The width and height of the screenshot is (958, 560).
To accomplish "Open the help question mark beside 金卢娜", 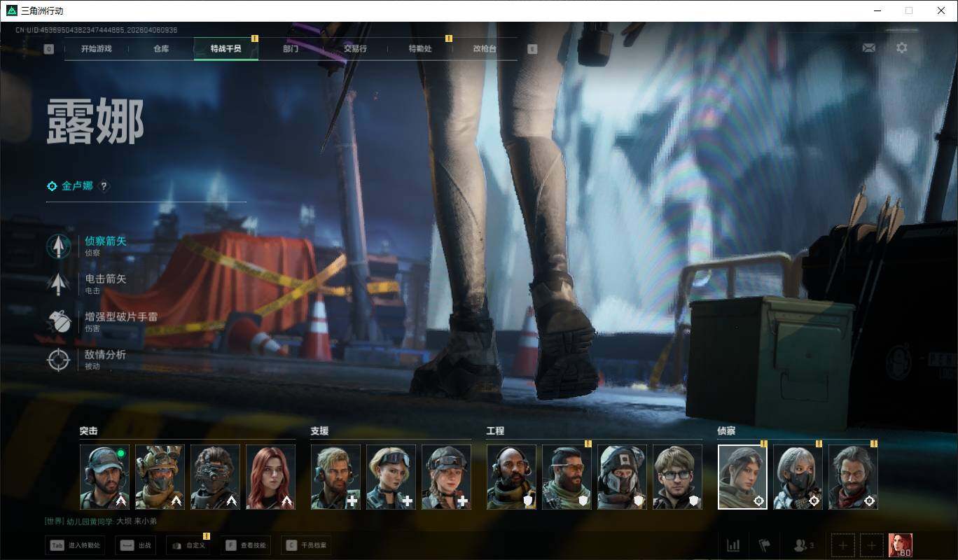I will 104,186.
